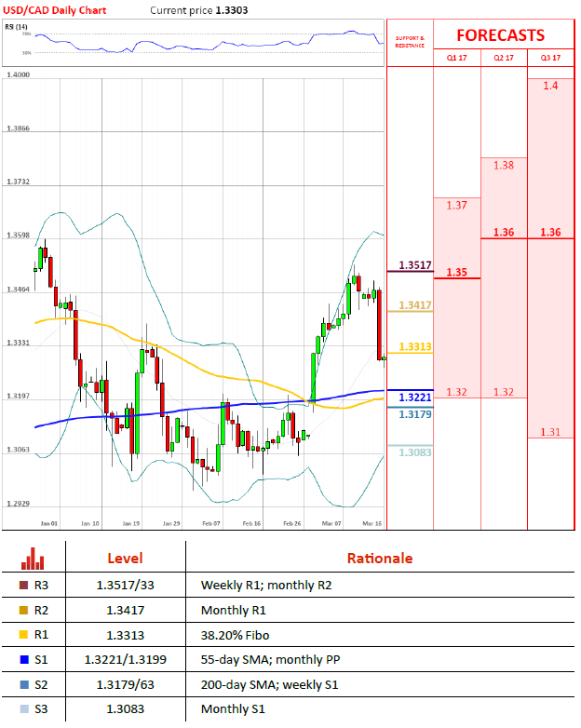Click the Q3 17 high forecast 1.4
The image size is (581, 728).
point(550,86)
